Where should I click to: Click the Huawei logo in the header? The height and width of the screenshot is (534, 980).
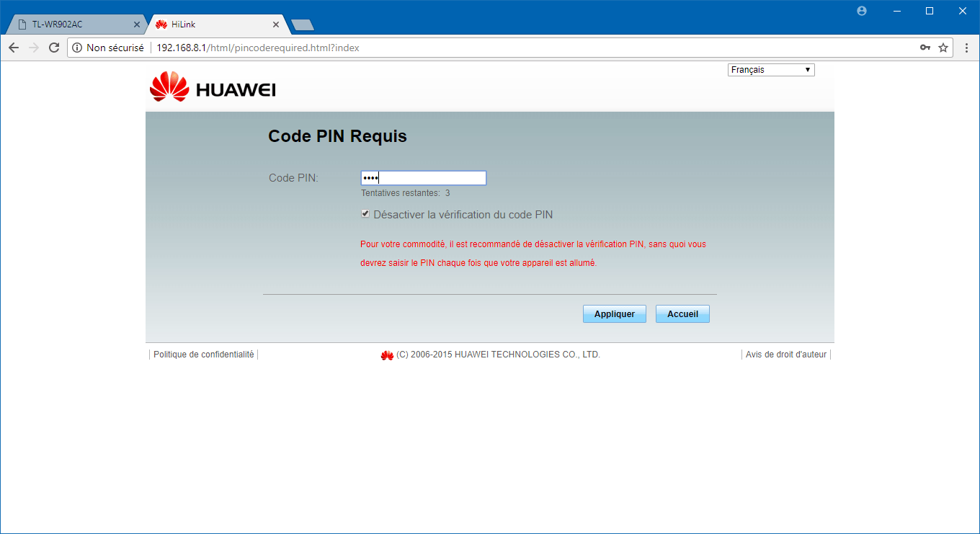pyautogui.click(x=213, y=87)
